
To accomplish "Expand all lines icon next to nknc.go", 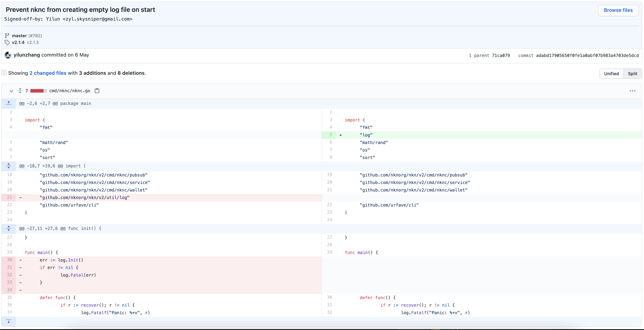I will click(20, 91).
